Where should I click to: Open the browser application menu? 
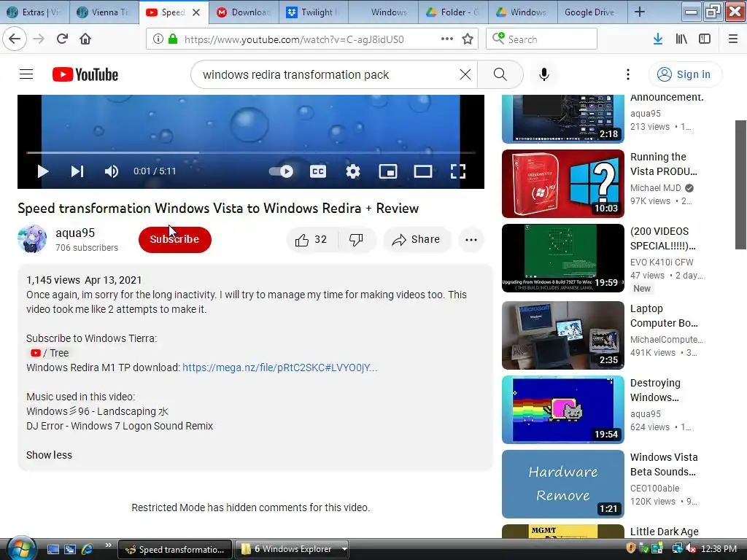pos(733,39)
